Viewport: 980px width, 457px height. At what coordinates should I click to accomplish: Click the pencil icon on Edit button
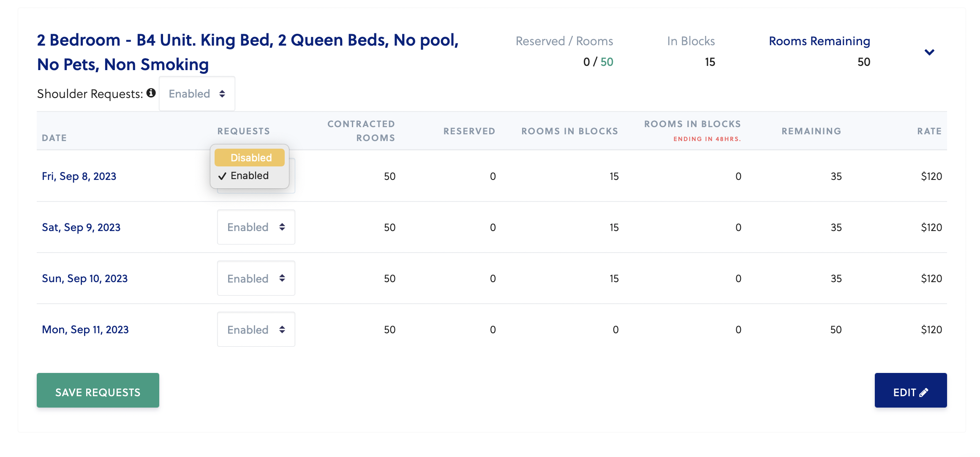coord(923,392)
